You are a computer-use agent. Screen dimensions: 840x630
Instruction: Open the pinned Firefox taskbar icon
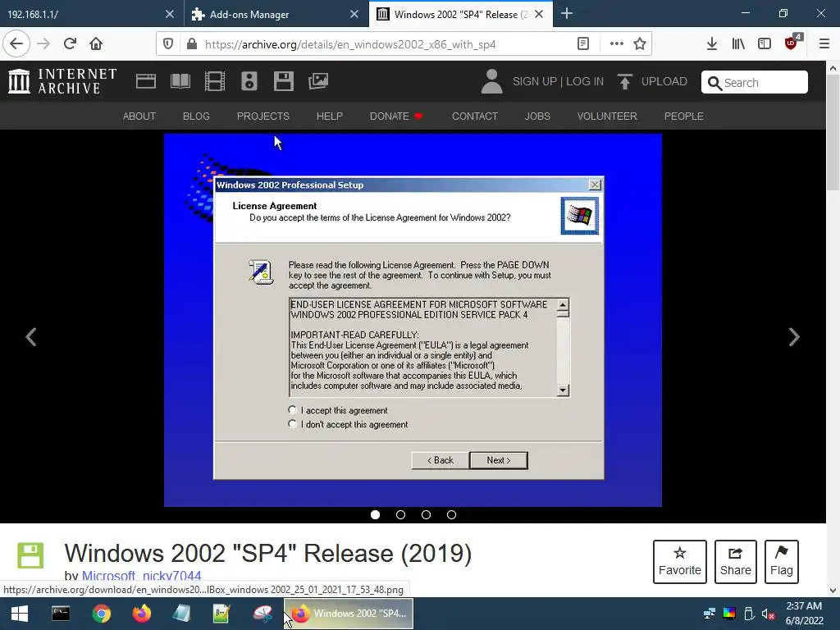click(x=142, y=614)
